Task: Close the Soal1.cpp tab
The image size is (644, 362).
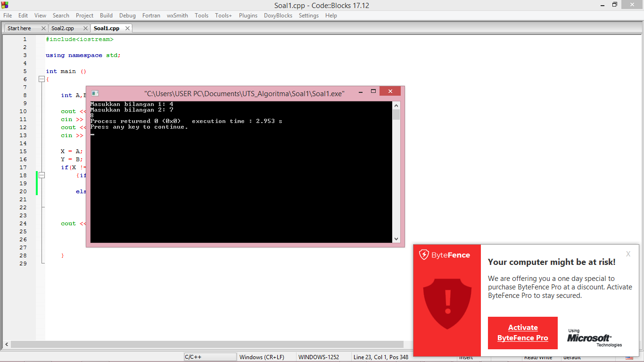Action: [128, 28]
